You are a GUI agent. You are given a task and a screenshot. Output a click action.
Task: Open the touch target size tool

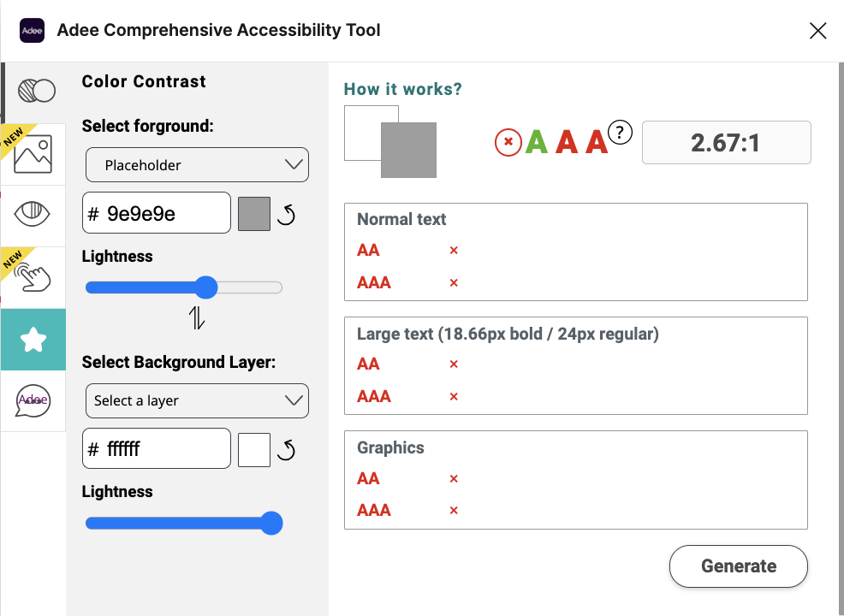coord(33,276)
